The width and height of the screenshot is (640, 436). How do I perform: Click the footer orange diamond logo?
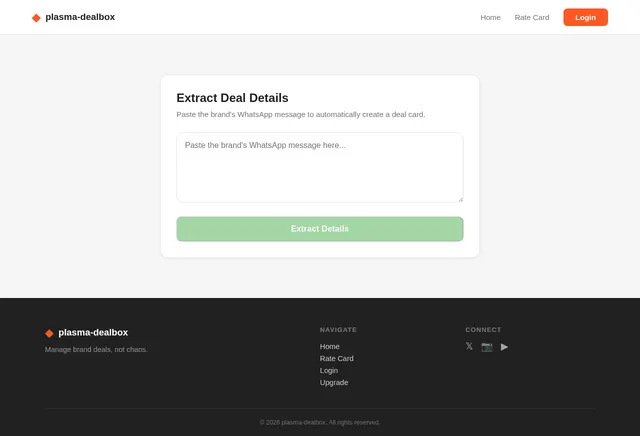49,334
